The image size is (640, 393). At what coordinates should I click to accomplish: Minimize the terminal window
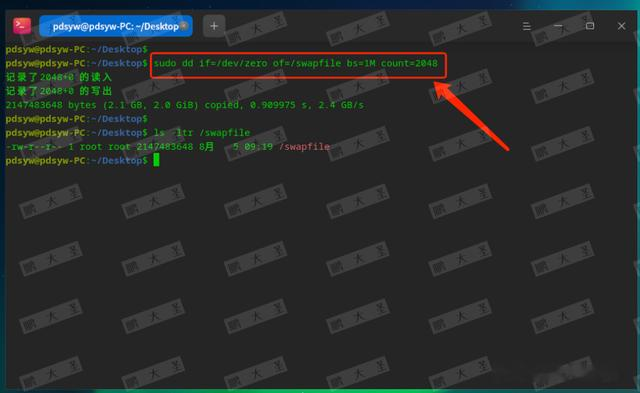pyautogui.click(x=558, y=26)
